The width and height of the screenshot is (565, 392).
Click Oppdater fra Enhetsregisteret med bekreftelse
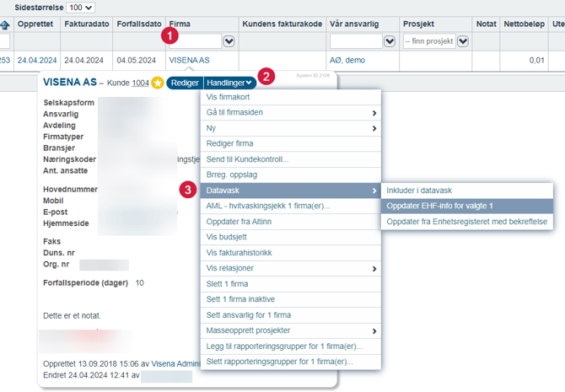[x=466, y=223]
